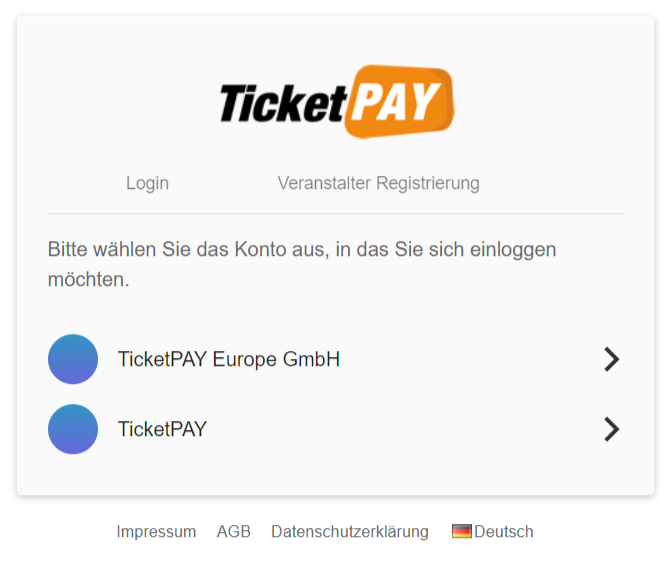The image size is (671, 561).
Task: Open the TicketPAY account via its chevron arrow
Action: point(612,429)
